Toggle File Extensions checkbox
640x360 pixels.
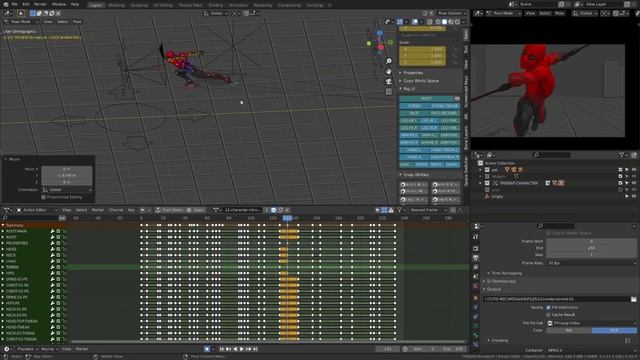click(x=549, y=307)
